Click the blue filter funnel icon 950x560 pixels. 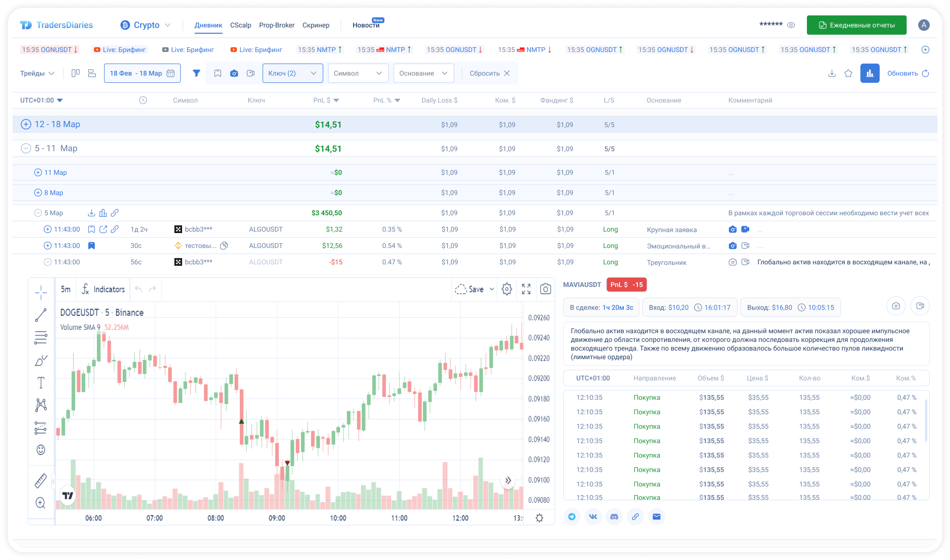pos(197,73)
